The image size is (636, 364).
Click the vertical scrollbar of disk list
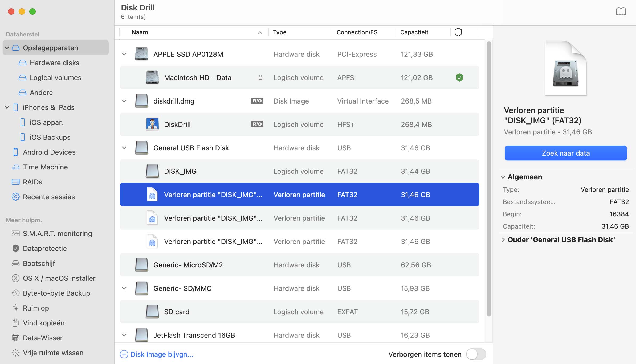(489, 178)
